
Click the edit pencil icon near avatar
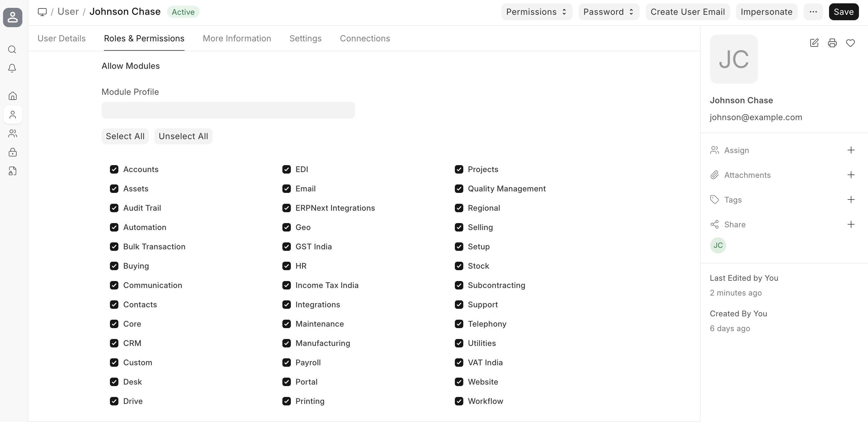(814, 43)
